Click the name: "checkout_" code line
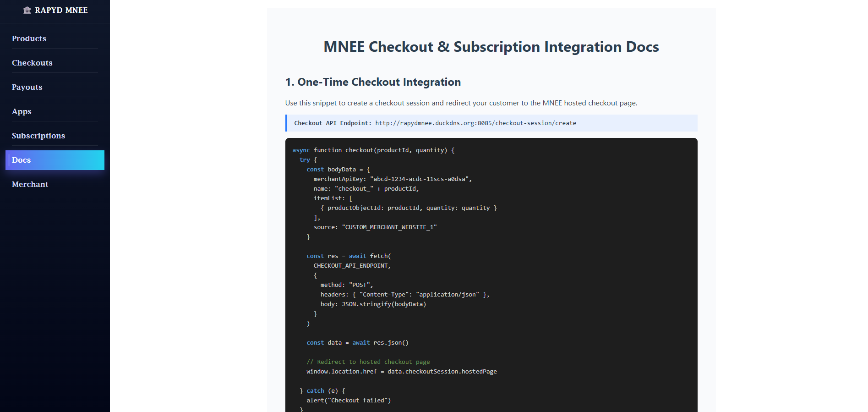 pos(366,189)
